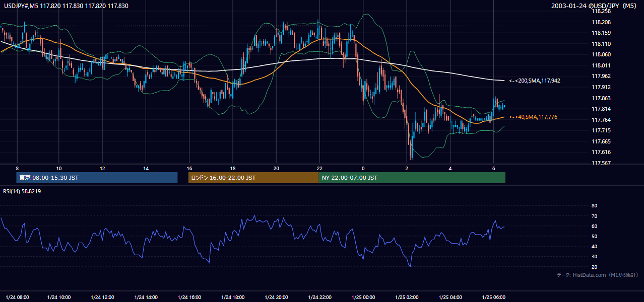Click the 1/25 06:00 date label
Screen dimensions: 644x302
(493, 297)
